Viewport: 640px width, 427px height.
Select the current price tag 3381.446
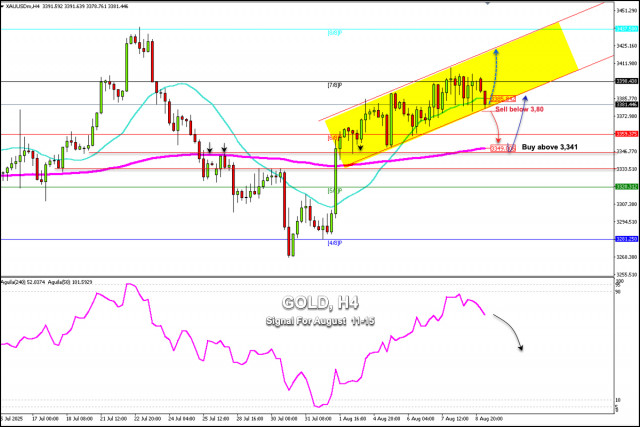click(x=627, y=105)
